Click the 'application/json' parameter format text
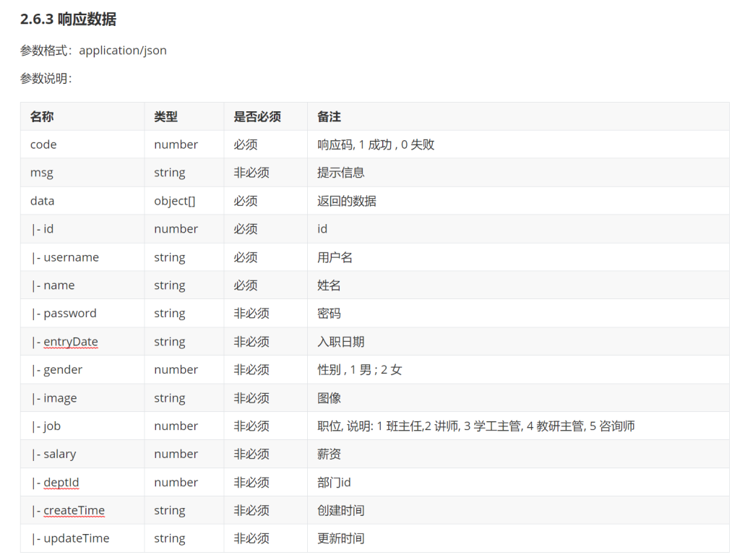The height and width of the screenshot is (560, 740). (123, 51)
